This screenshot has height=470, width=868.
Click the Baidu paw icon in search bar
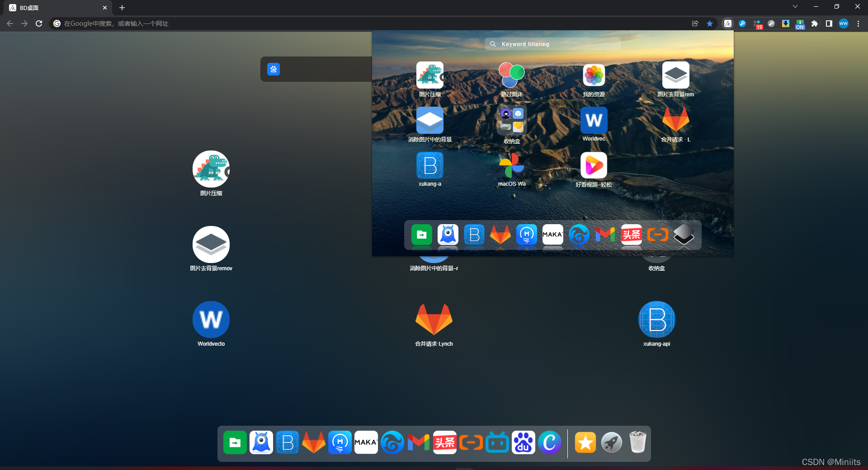[x=274, y=69]
